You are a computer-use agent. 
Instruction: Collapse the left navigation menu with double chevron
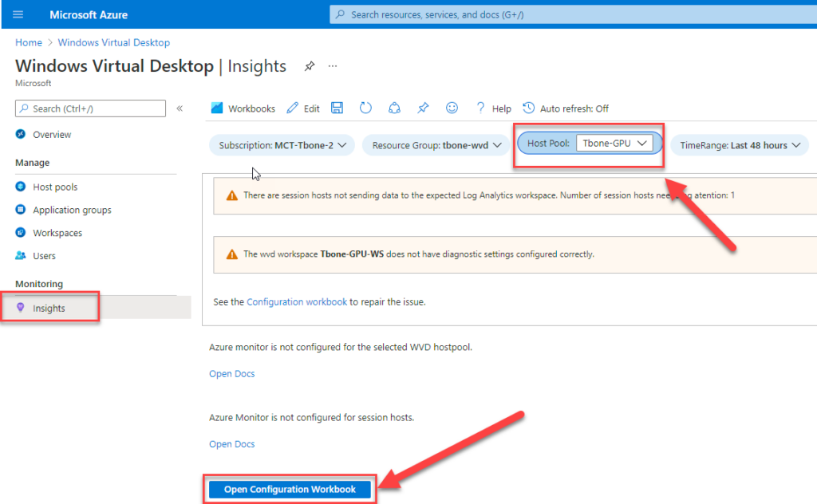click(x=180, y=108)
